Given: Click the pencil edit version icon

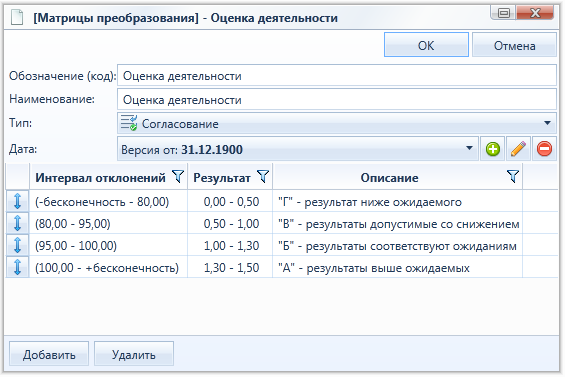Looking at the screenshot, I should click(518, 149).
